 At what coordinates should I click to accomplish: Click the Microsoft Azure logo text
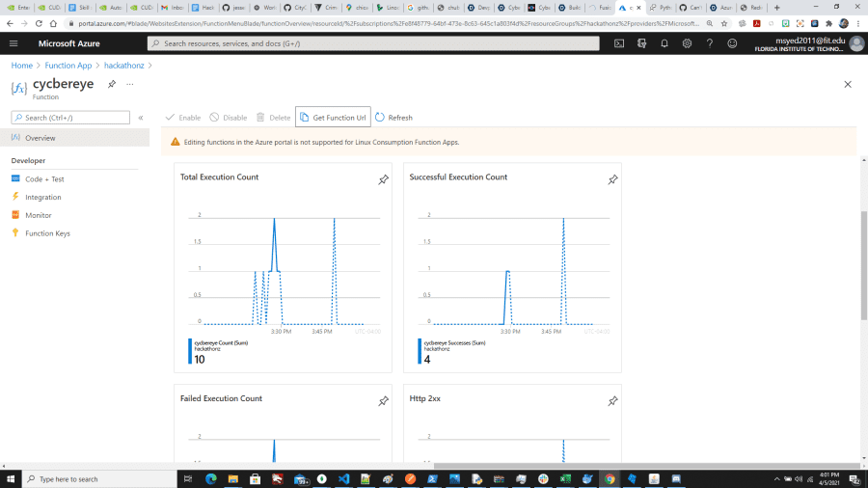69,43
